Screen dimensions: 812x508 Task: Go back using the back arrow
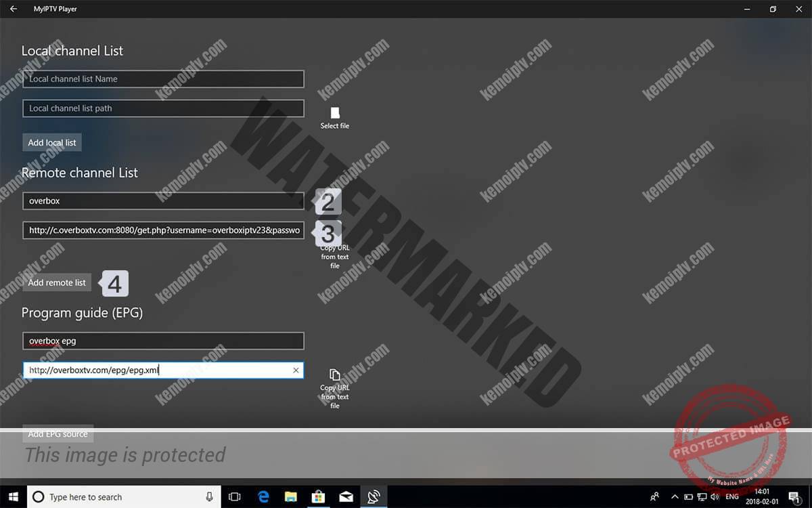click(x=14, y=9)
